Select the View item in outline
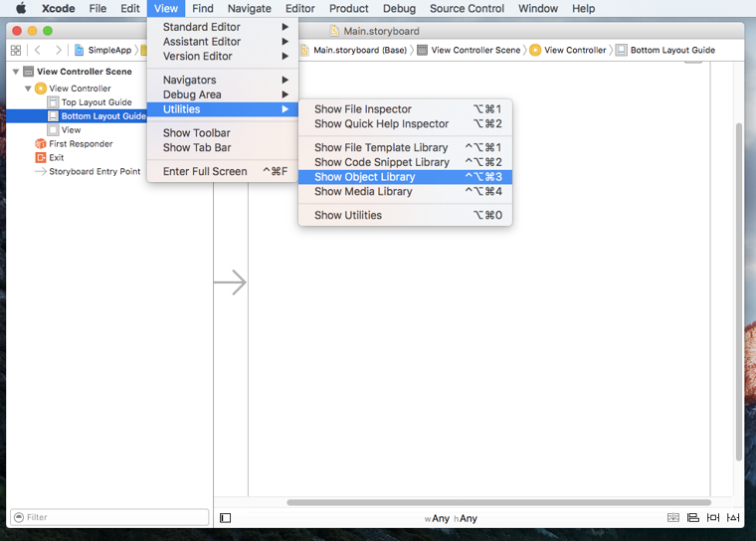This screenshot has width=756, height=541. (x=71, y=129)
